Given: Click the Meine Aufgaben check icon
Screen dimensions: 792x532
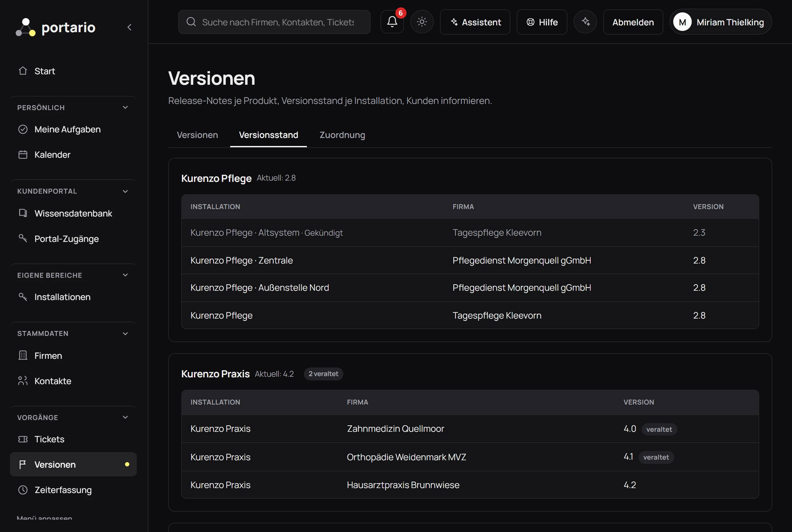Looking at the screenshot, I should [x=23, y=129].
